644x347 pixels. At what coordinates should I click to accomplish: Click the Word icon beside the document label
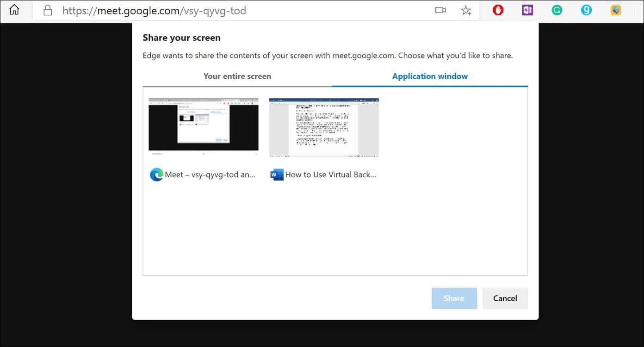point(277,174)
